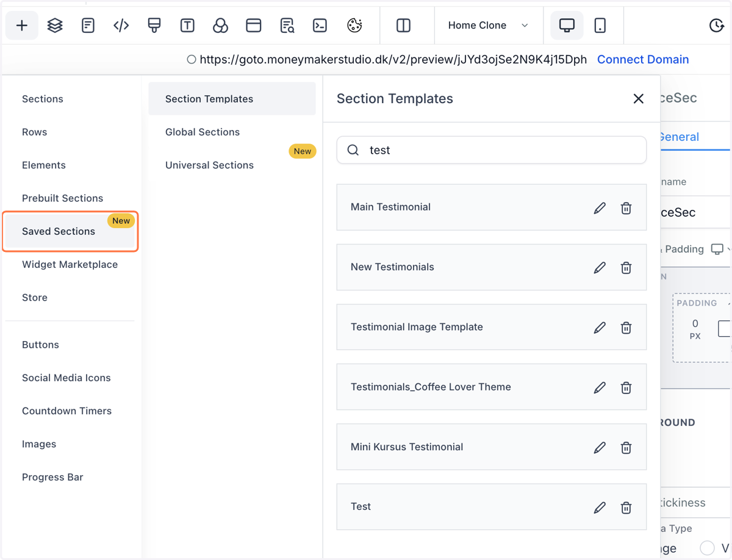This screenshot has height=560, width=732.
Task: Open the version history clock icon
Action: click(x=717, y=25)
